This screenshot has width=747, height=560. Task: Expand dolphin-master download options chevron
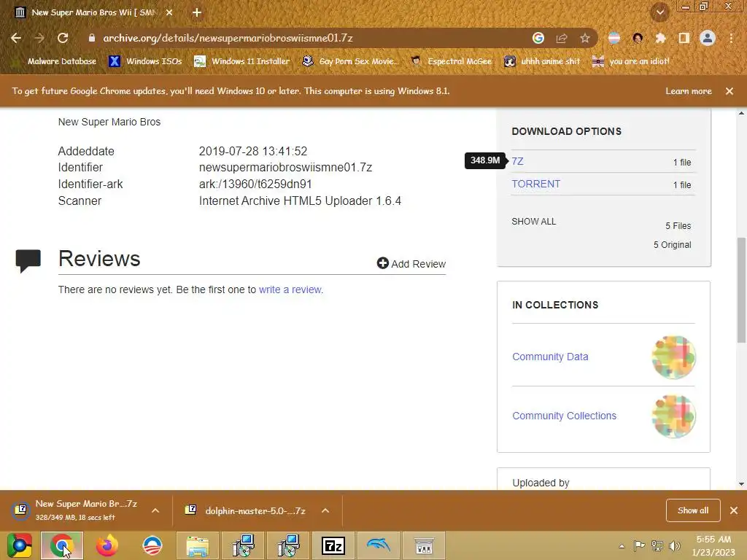pos(325,510)
